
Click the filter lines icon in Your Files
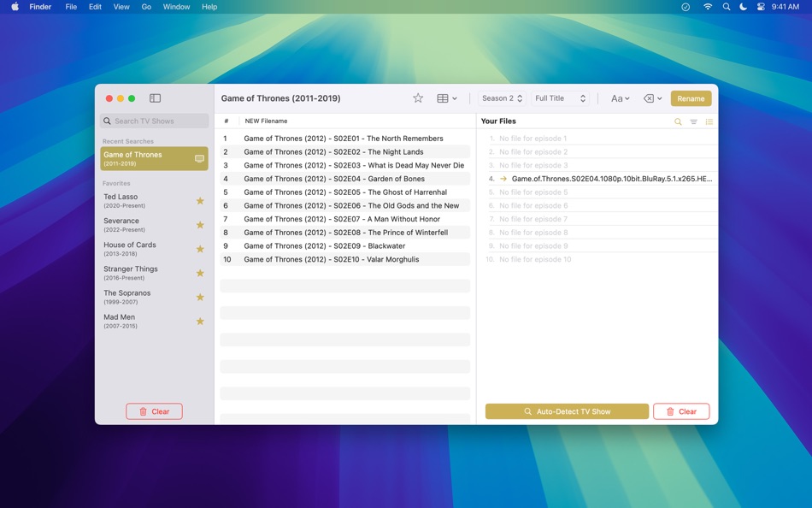(693, 121)
